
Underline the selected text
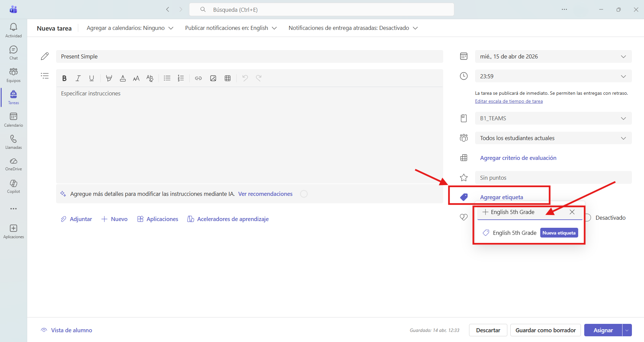click(91, 78)
